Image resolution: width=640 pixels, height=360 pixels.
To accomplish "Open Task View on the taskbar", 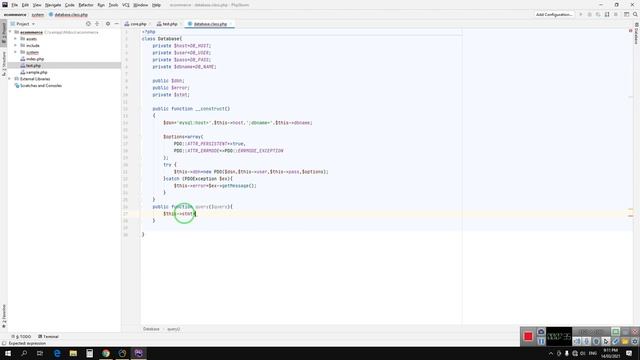I will (40, 353).
